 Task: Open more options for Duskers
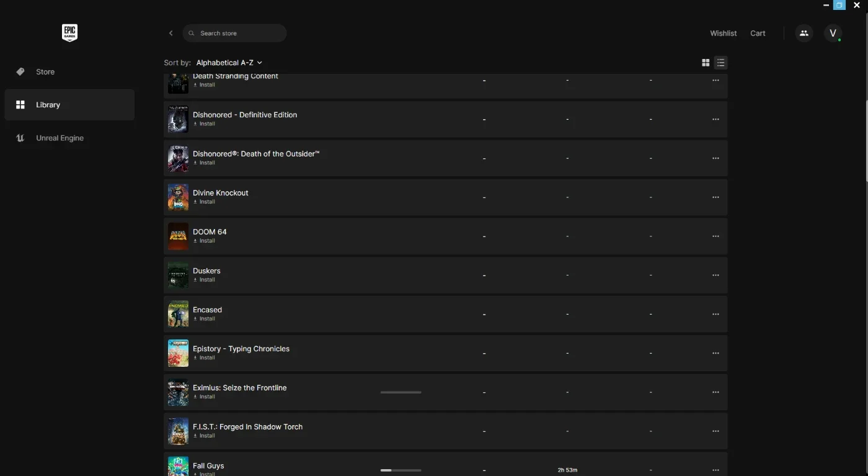click(x=715, y=276)
